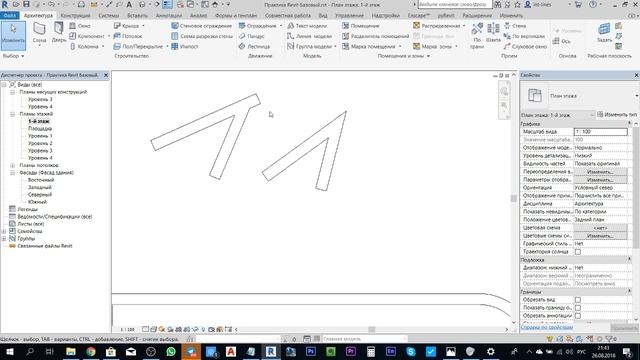Select the Model Text (Текст модели) tool
The width and height of the screenshot is (640, 360).
[x=307, y=26]
